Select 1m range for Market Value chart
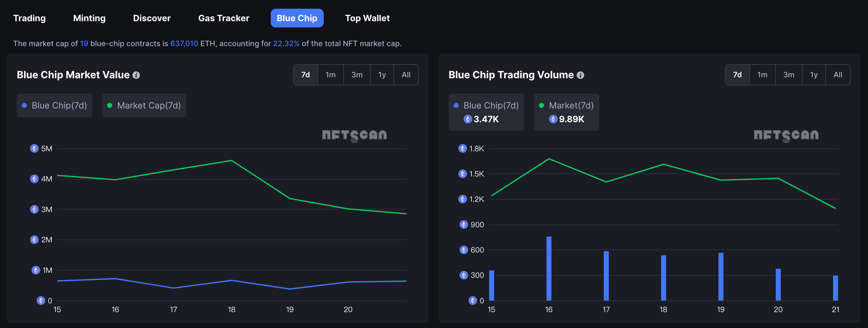 click(x=331, y=75)
